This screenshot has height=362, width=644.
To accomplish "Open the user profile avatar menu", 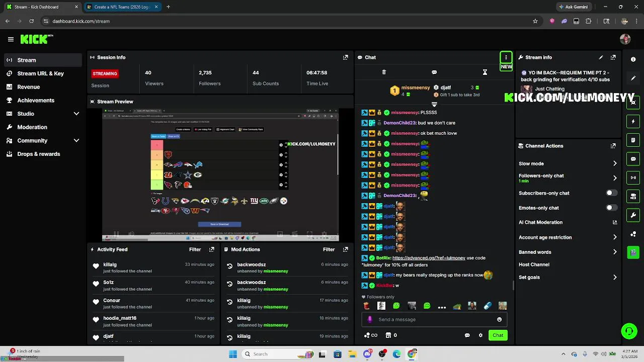I will tap(625, 39).
